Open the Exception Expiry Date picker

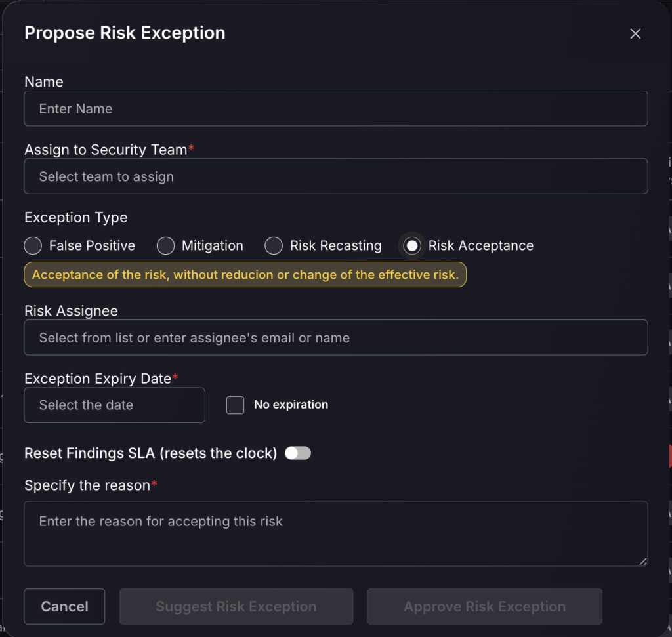tap(114, 405)
